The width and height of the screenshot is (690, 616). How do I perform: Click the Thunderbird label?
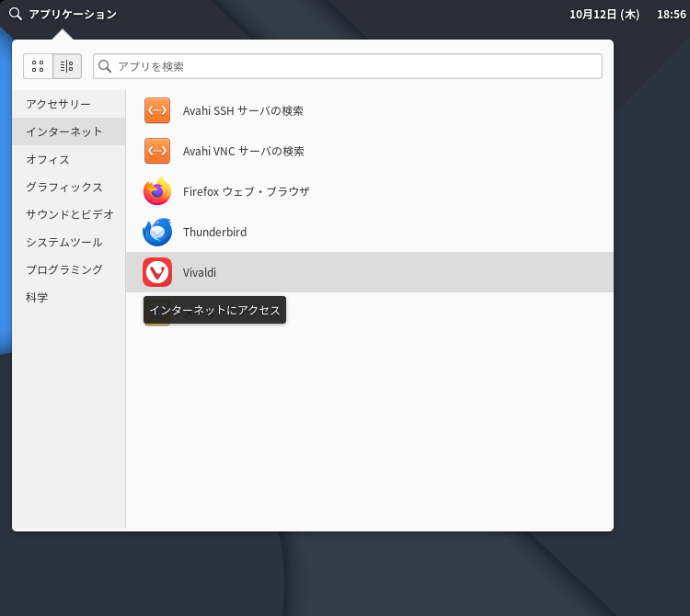click(x=214, y=232)
